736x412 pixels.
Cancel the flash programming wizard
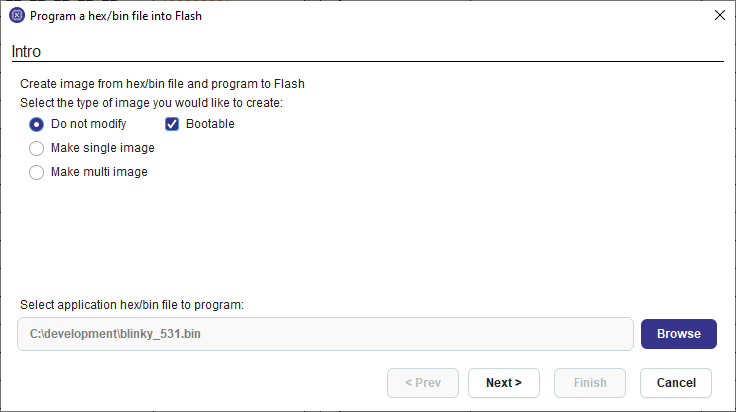(676, 383)
